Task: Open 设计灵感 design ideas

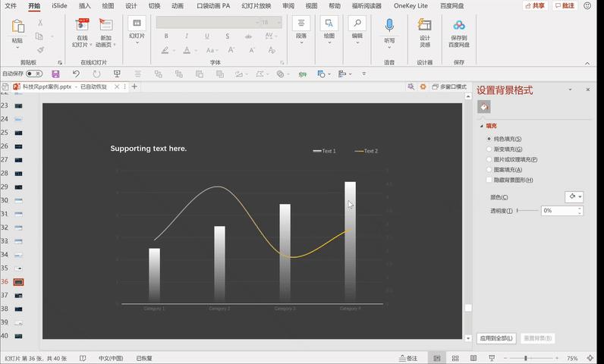Action: 424,24
